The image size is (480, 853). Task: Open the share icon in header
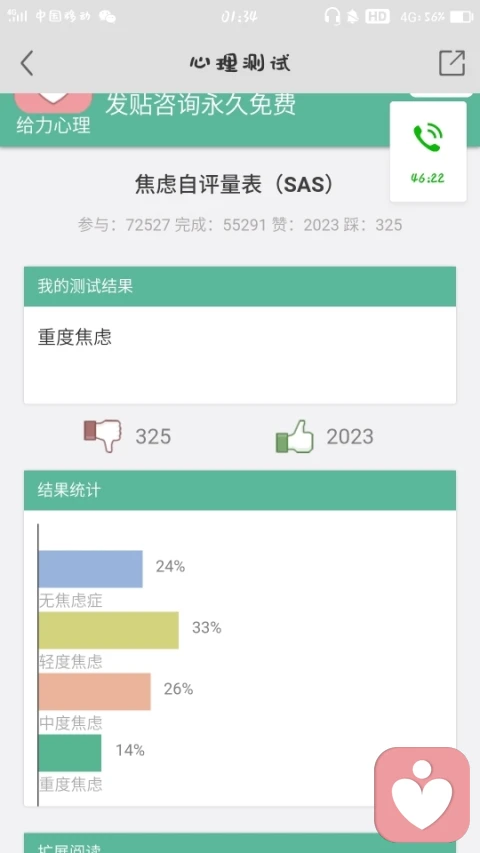click(x=452, y=63)
